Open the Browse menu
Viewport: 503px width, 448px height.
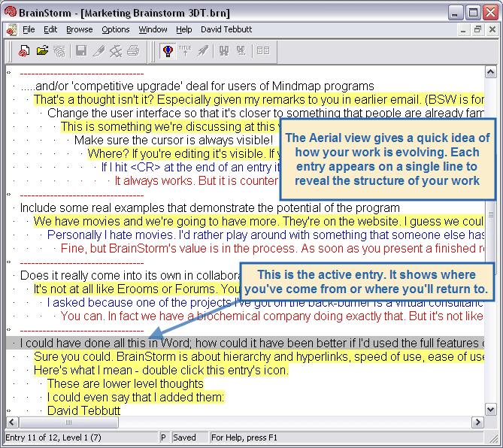click(x=79, y=30)
